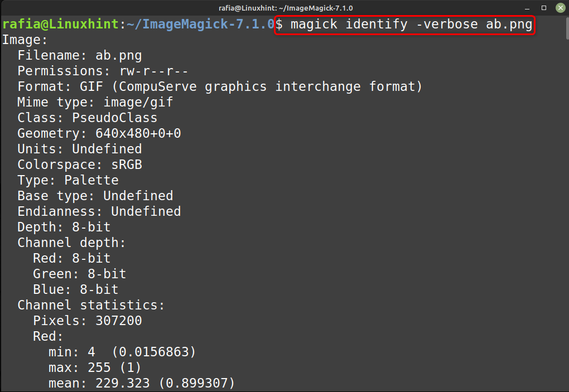The image size is (569, 392).
Task: Click the Geometry: 640x480+0+0 line
Action: tap(99, 133)
